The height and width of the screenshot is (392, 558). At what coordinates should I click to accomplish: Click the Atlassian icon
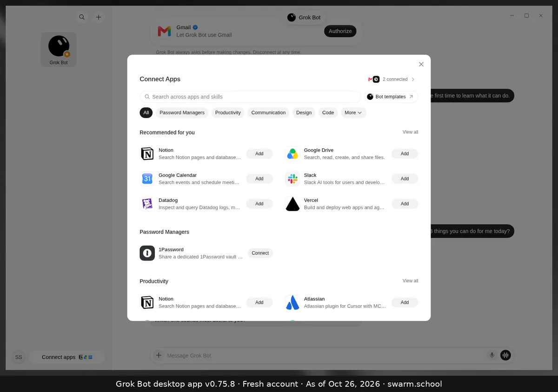click(292, 303)
